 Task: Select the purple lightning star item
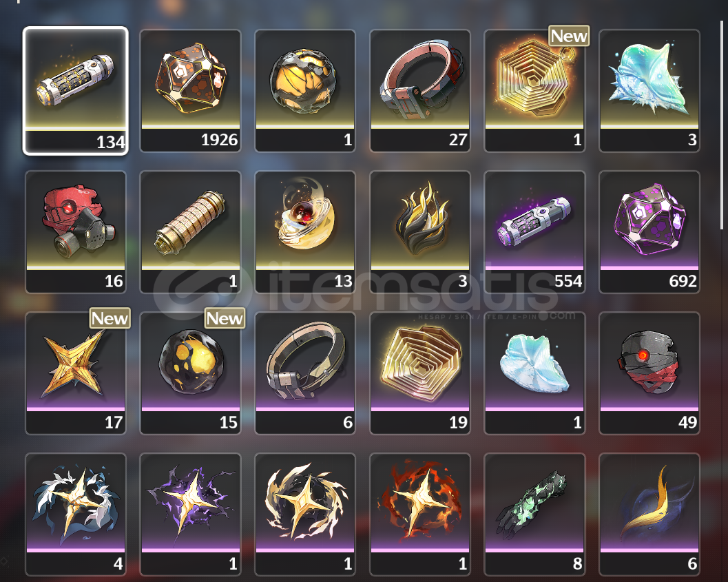point(190,515)
